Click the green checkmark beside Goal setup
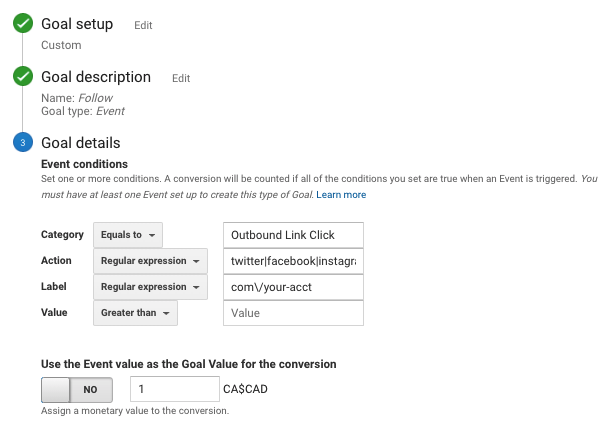Screen dimensions: 611x439 [23, 24]
